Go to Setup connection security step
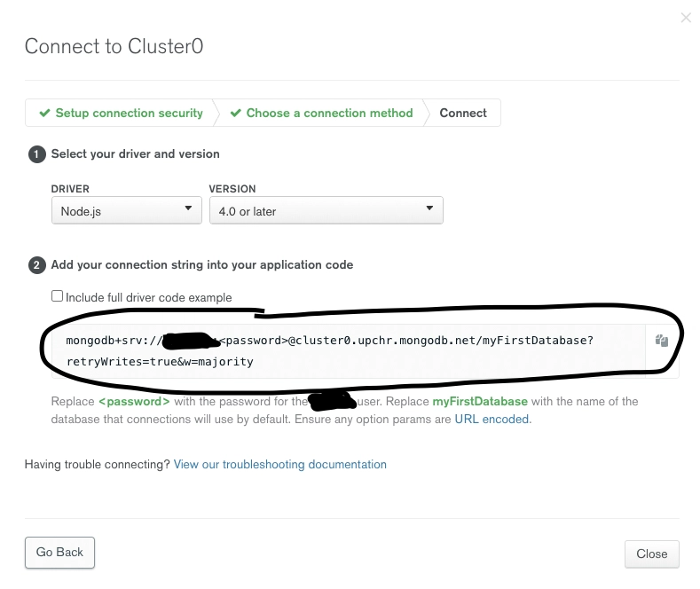Viewport: 700px width, 589px height. pyautogui.click(x=121, y=113)
